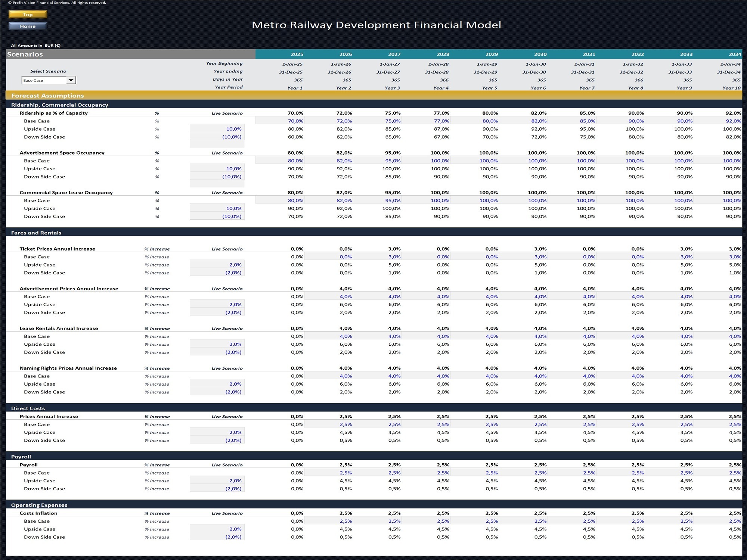This screenshot has height=560, width=747.
Task: Edit Direct Costs Upside Case 2,0% cell
Action: (x=217, y=432)
